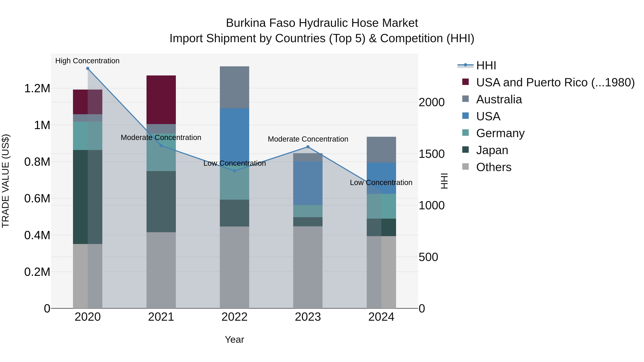This screenshot has height=362, width=644.
Task: Toggle the USA legend label
Action: [488, 116]
